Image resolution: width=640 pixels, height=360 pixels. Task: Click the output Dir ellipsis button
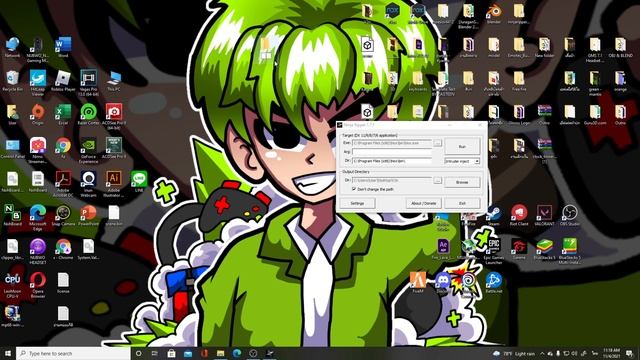coord(437,180)
